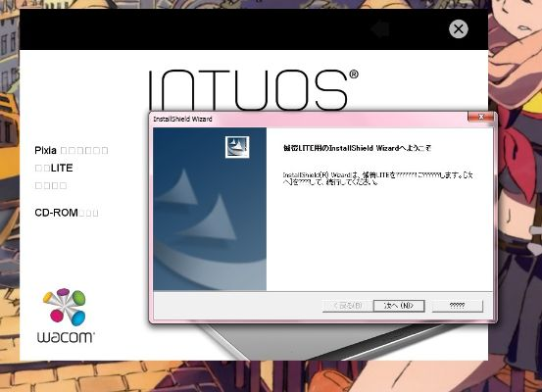Screen dimensions: 542x392
Task: Close the Intuos installer with round X
Action: tap(459, 29)
